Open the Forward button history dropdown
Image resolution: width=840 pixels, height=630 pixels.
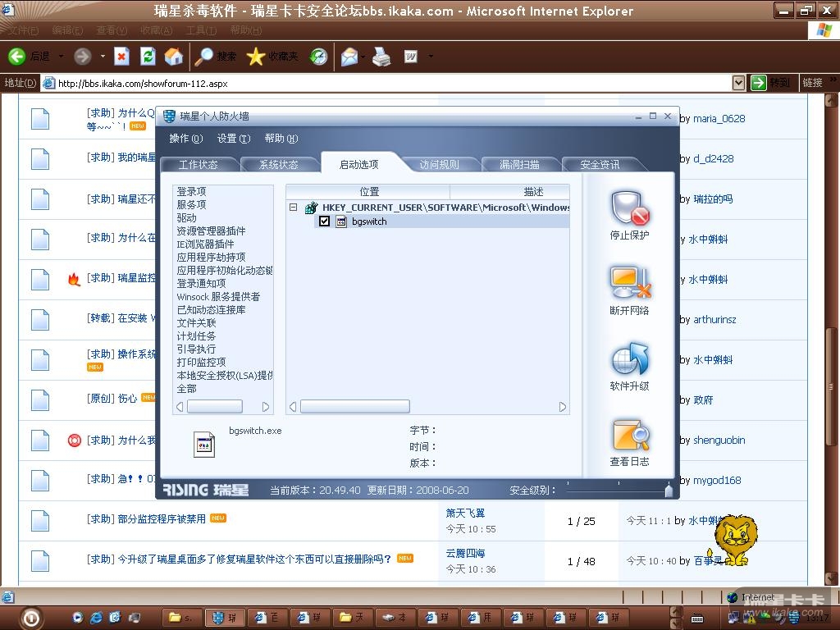point(103,56)
